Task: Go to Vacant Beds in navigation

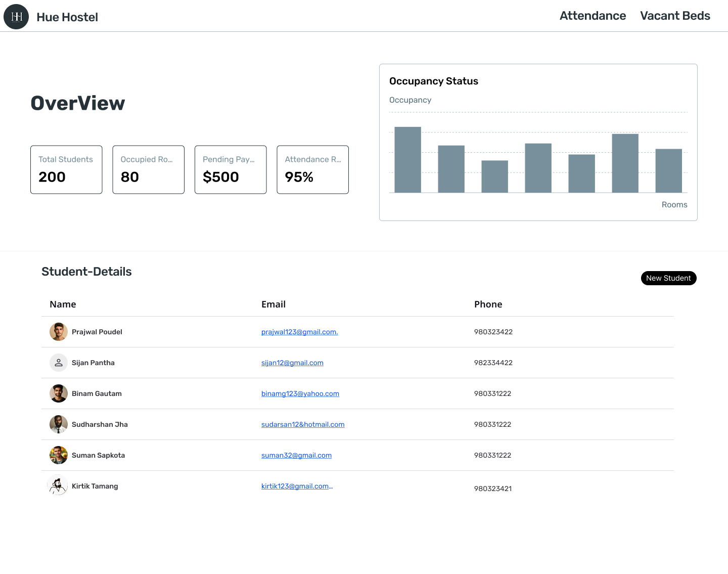Action: pos(675,16)
